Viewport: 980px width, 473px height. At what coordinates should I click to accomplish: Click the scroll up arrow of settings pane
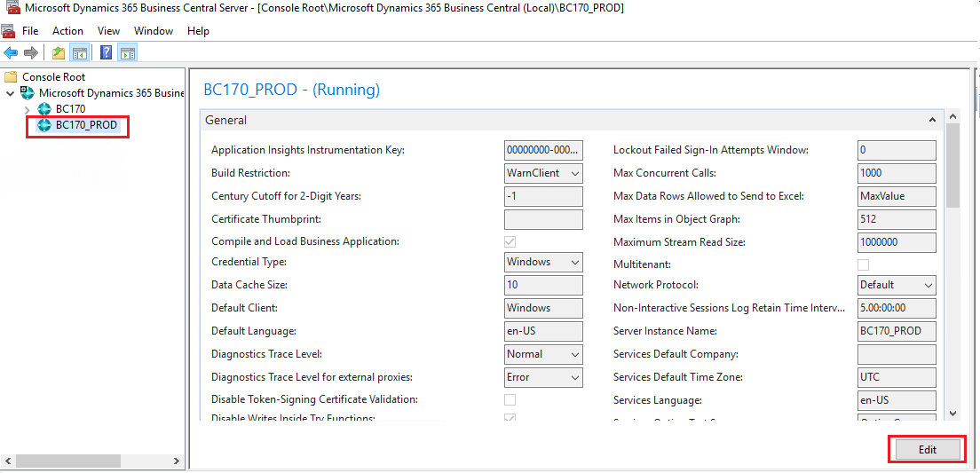(953, 116)
